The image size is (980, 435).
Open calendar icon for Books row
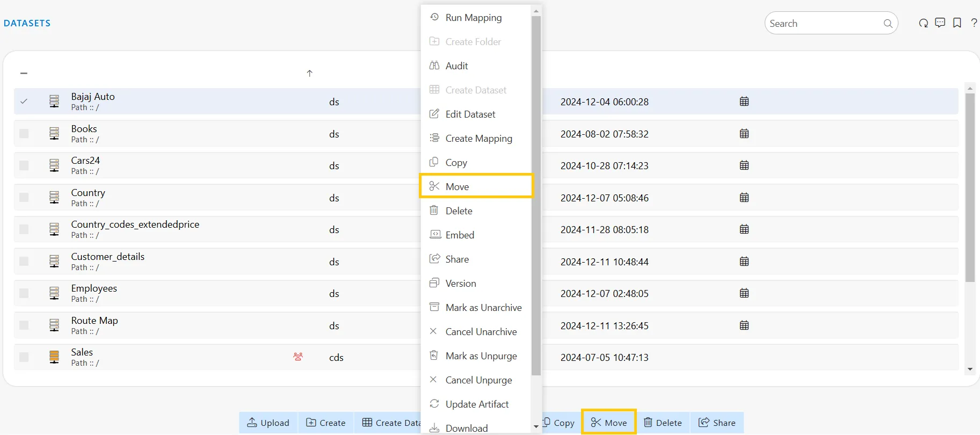tap(744, 134)
